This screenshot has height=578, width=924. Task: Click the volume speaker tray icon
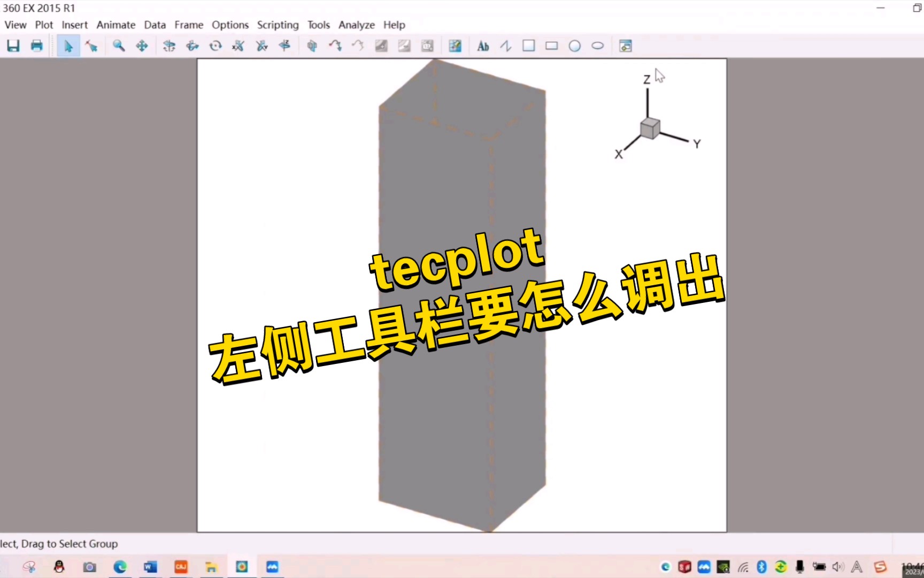point(838,567)
